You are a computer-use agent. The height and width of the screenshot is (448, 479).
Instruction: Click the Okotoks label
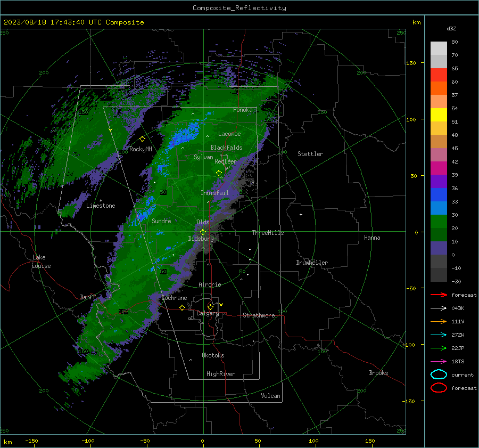point(213,355)
